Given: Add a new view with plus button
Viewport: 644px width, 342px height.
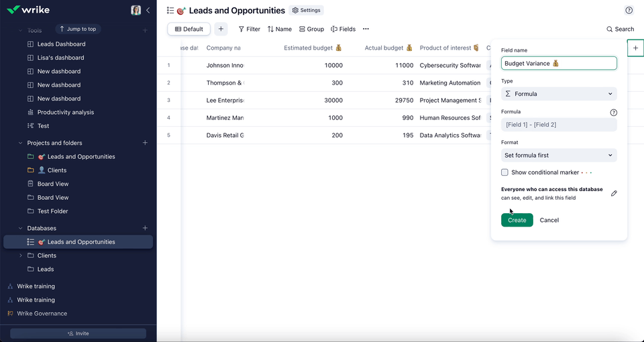Looking at the screenshot, I should (221, 29).
